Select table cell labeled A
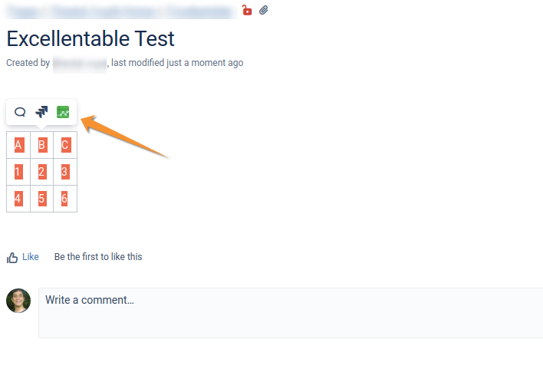Image resolution: width=543 pixels, height=392 pixels. pos(18,145)
